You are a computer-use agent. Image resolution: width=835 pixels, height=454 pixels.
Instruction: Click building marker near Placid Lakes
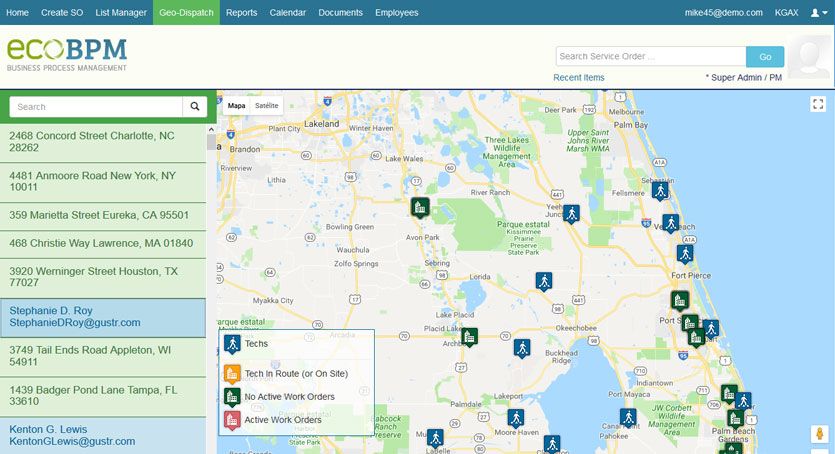469,337
